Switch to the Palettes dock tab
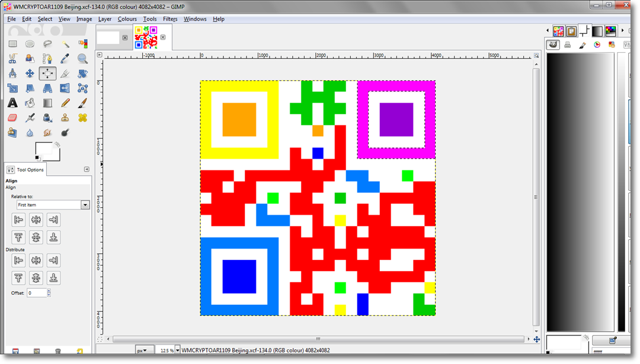 610,31
